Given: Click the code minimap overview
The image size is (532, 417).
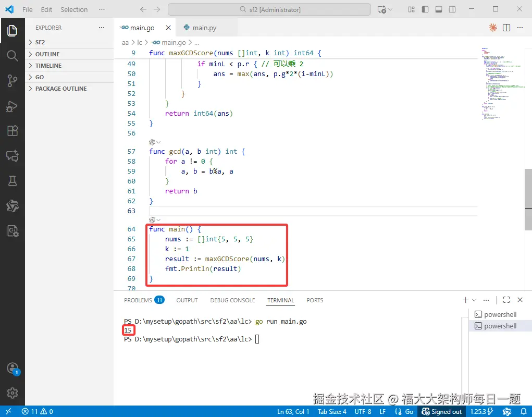Looking at the screenshot, I should (x=502, y=85).
